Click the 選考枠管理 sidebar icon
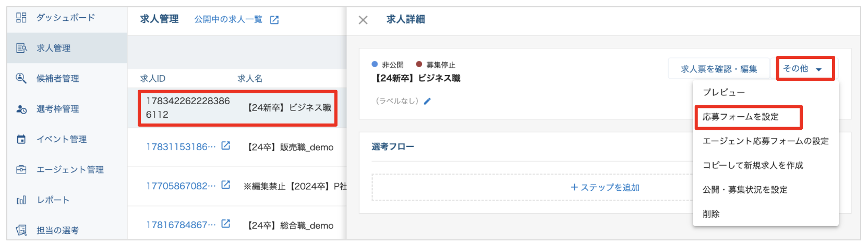This screenshot has height=247, width=868. (x=21, y=109)
